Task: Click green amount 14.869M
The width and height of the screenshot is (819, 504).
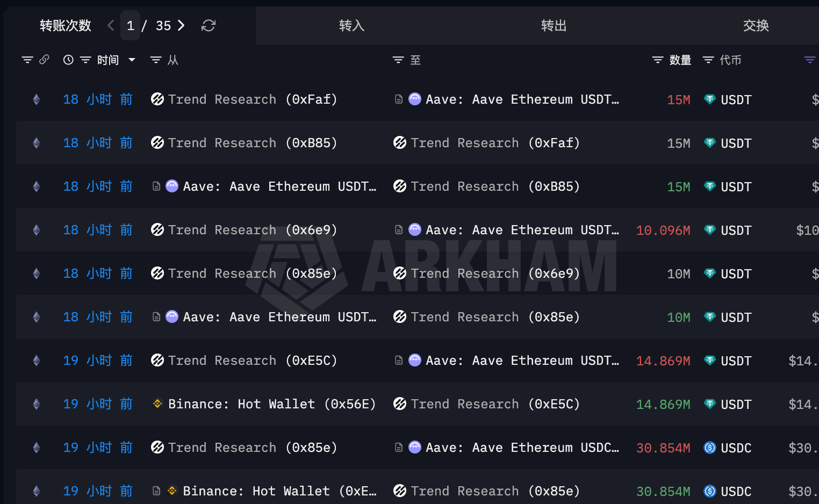Action: pyautogui.click(x=663, y=405)
